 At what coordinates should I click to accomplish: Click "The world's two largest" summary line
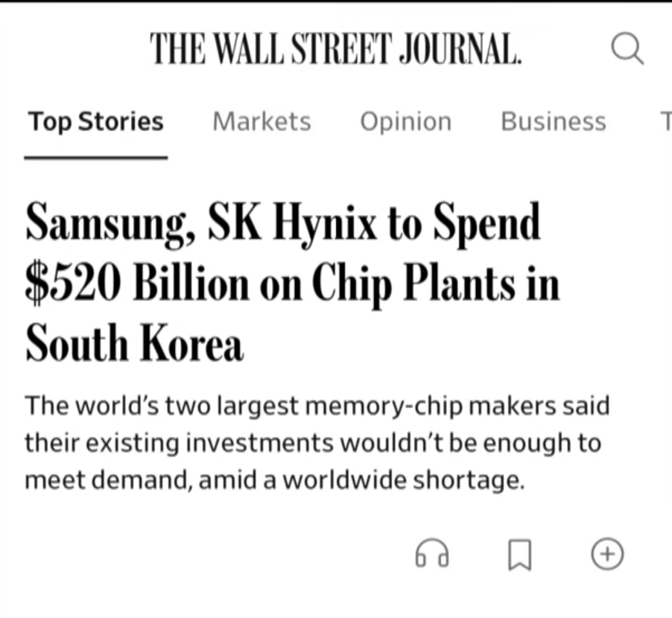317,406
